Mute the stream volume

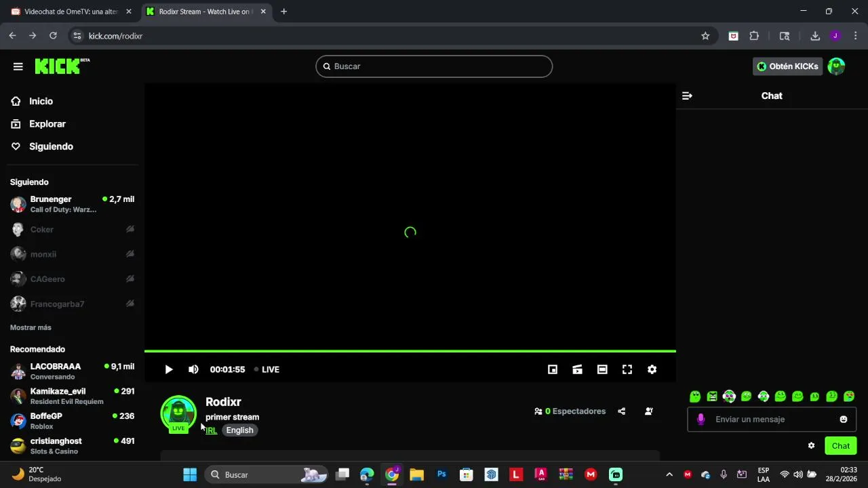click(193, 369)
